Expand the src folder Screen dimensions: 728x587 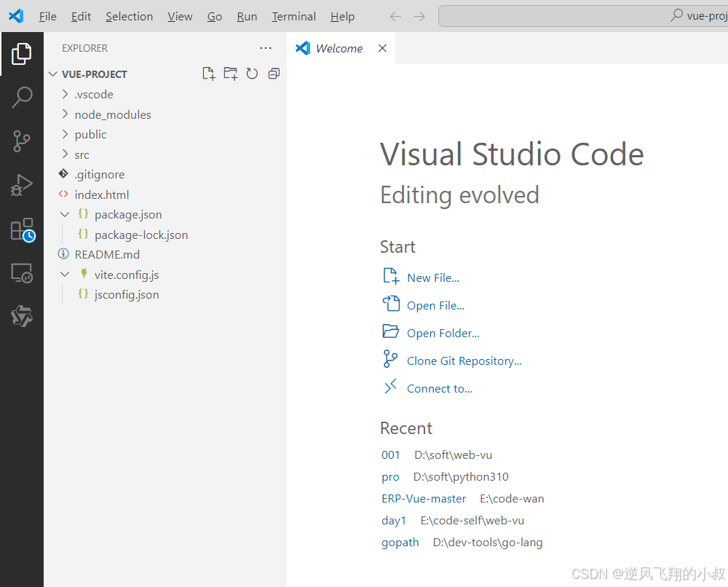coord(65,154)
